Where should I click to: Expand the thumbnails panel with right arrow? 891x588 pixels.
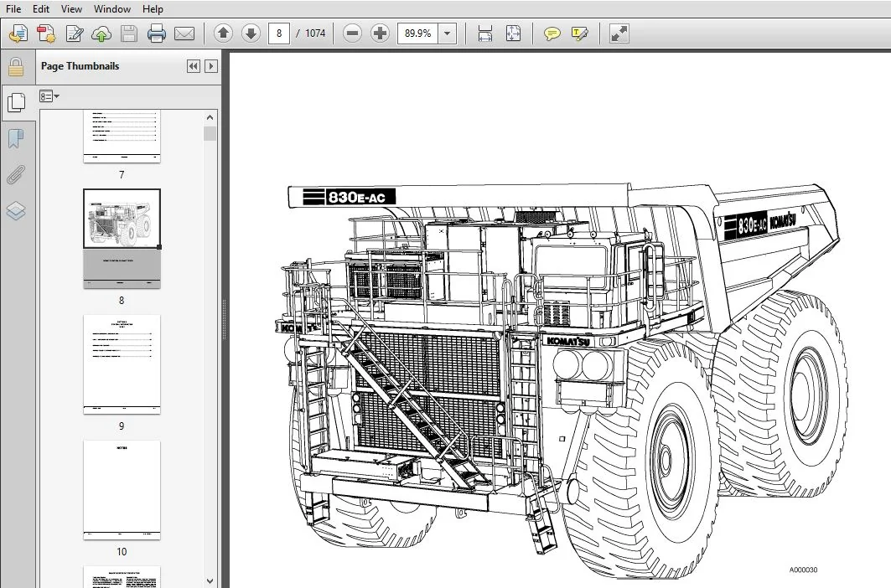click(211, 66)
